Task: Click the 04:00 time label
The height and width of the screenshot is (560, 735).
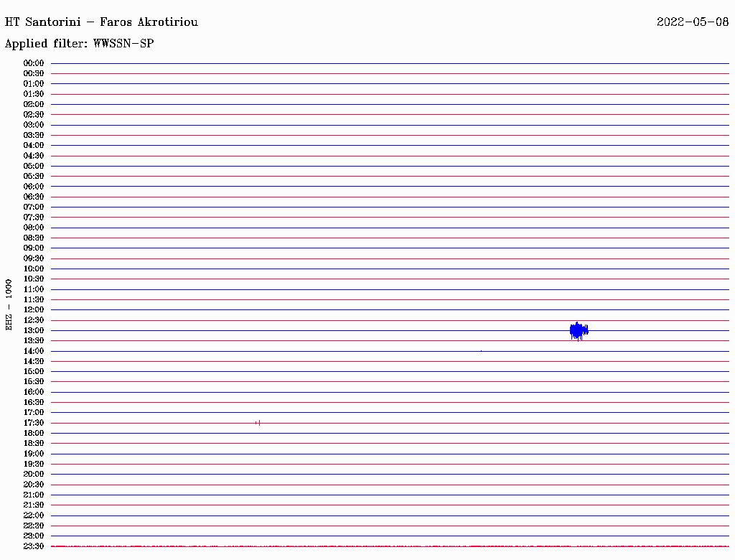Action: [34, 146]
